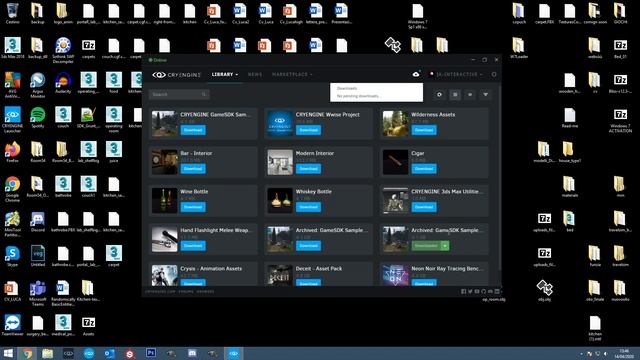Open the cloud downloads icon in the CRYENGINE header
Screen dimensions: 640x360
coord(416,74)
